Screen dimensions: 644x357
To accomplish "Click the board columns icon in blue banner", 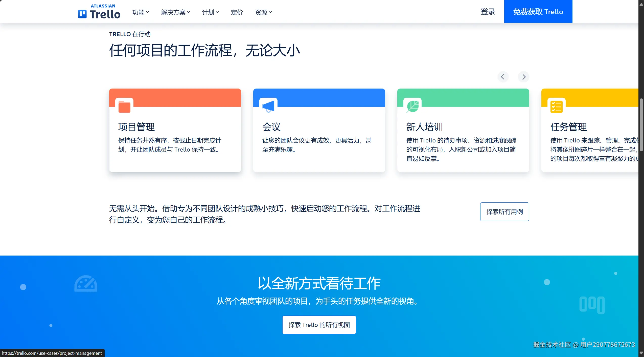I will 592,305.
